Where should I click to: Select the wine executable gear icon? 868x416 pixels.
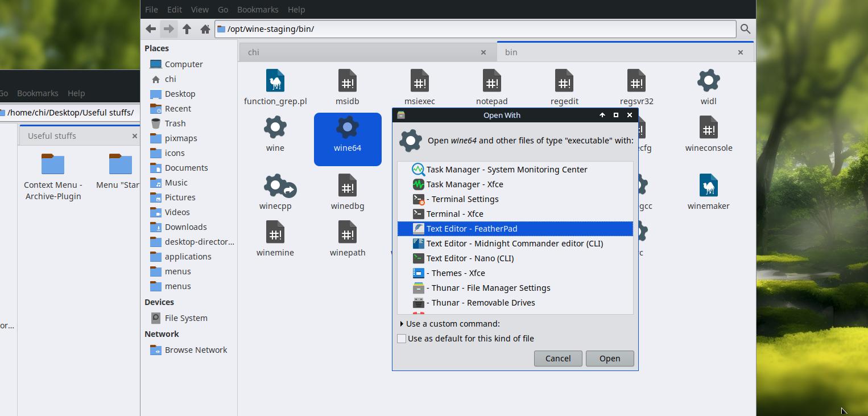[x=275, y=127]
